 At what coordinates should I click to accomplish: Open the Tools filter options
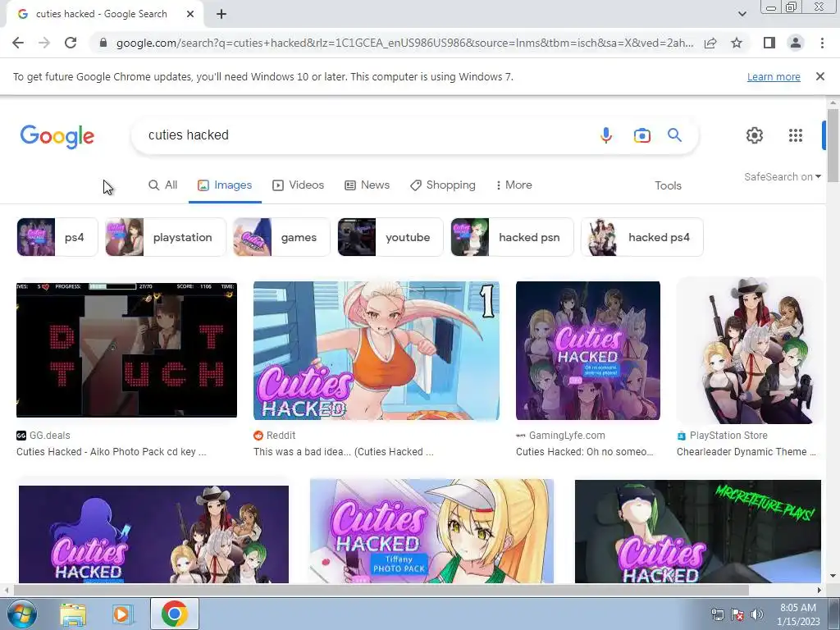[x=668, y=185]
